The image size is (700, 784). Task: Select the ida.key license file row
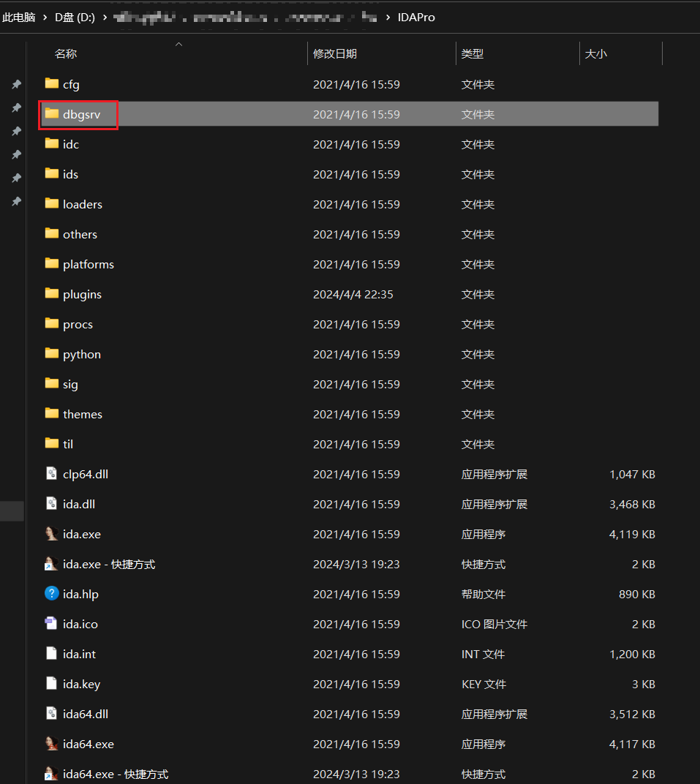[x=80, y=684]
